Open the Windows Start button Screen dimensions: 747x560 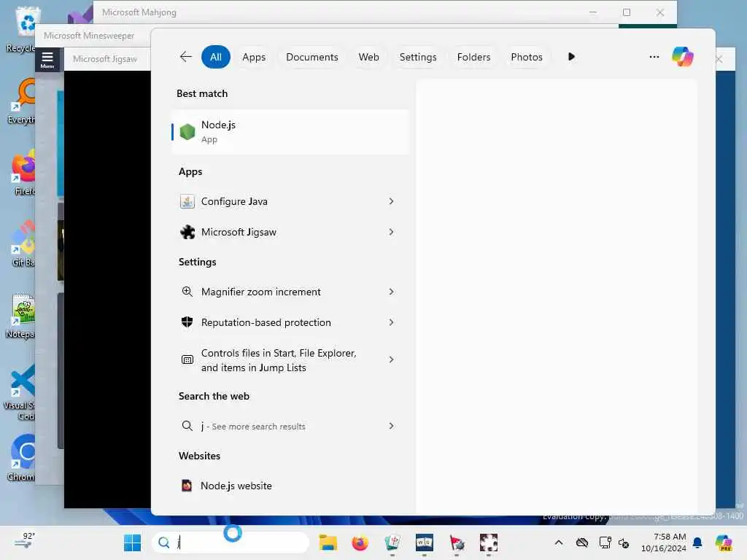click(x=132, y=542)
